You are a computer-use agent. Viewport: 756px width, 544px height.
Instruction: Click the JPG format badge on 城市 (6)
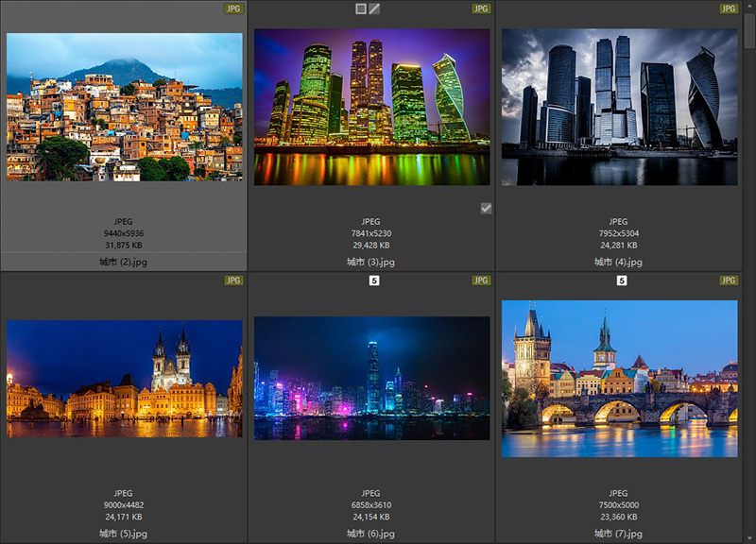point(481,280)
